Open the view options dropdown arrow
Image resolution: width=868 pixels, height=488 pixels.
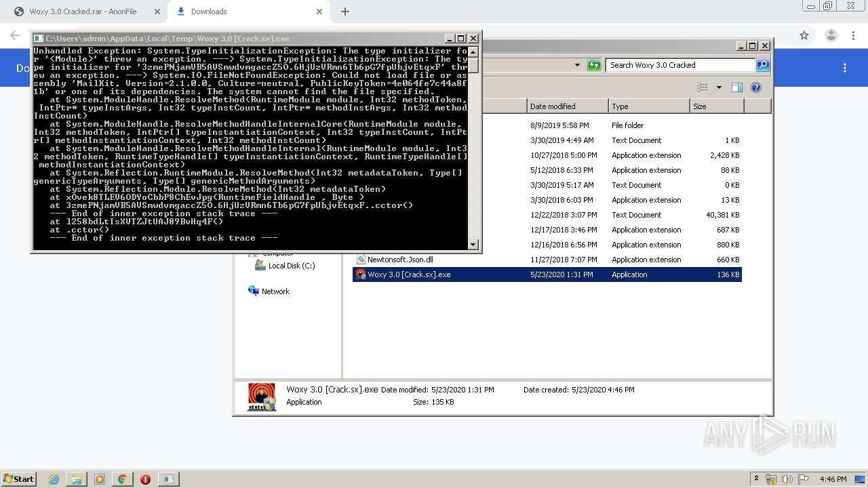(719, 87)
